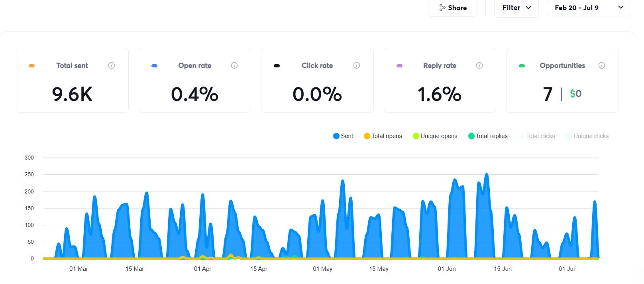The height and width of the screenshot is (284, 644).
Task: Expand the Feb 20 - Jul 9 date range
Action: coord(576,8)
